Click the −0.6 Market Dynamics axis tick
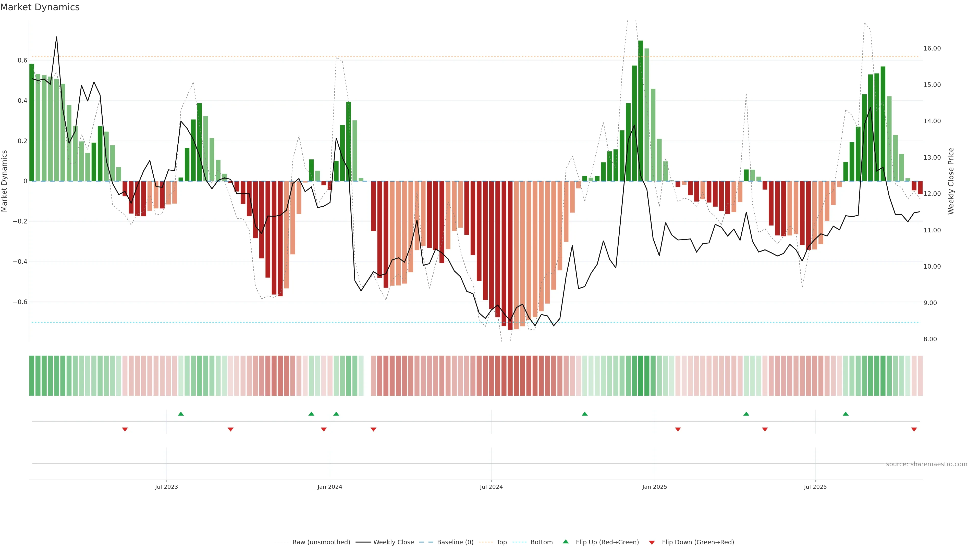The height and width of the screenshot is (551, 980). [x=20, y=302]
